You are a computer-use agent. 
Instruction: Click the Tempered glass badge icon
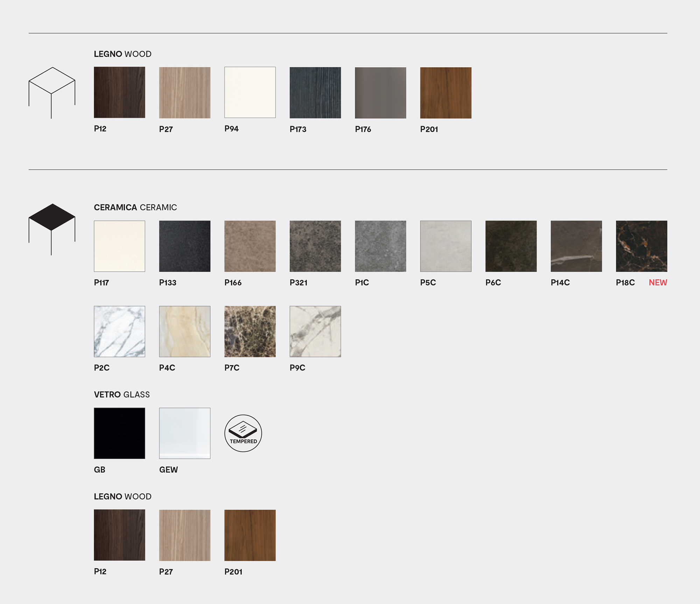243,433
